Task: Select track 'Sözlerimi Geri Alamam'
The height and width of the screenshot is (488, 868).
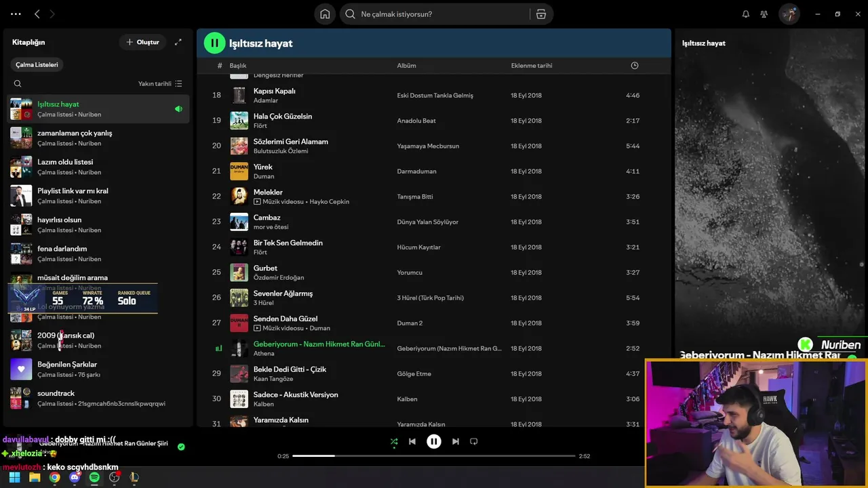Action: click(433, 146)
